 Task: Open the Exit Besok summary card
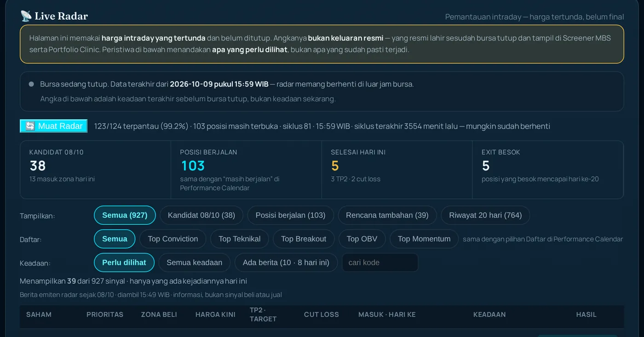pos(548,170)
